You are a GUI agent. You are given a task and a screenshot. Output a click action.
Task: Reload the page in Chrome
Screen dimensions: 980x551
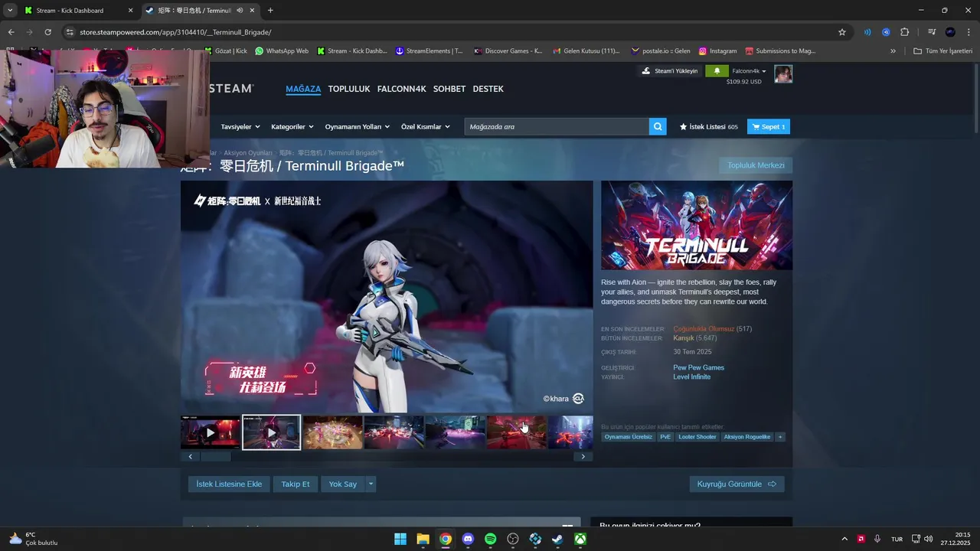[47, 32]
